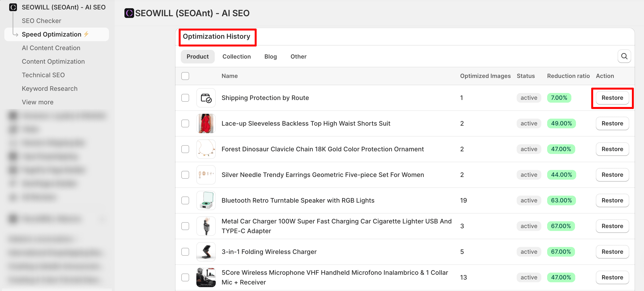Toggle the select-all checkbox in table header
Viewport: 644px width, 291px height.
185,76
